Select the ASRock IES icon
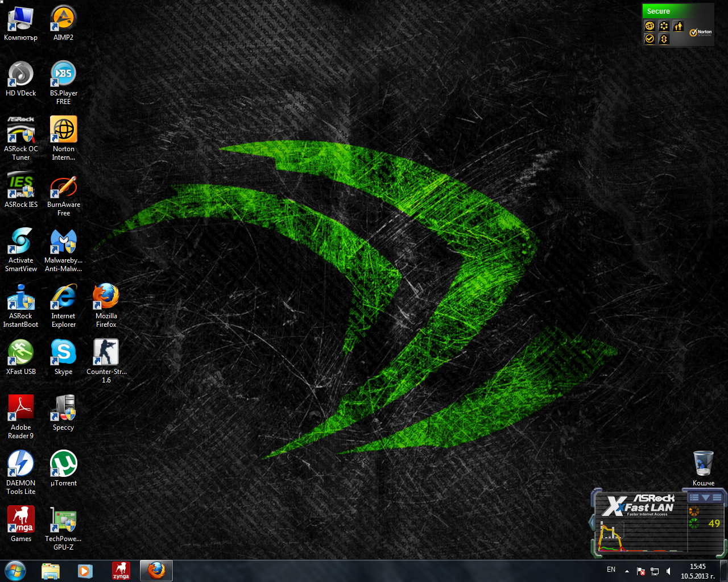Screen dimensions: 728x582 pyautogui.click(x=20, y=190)
